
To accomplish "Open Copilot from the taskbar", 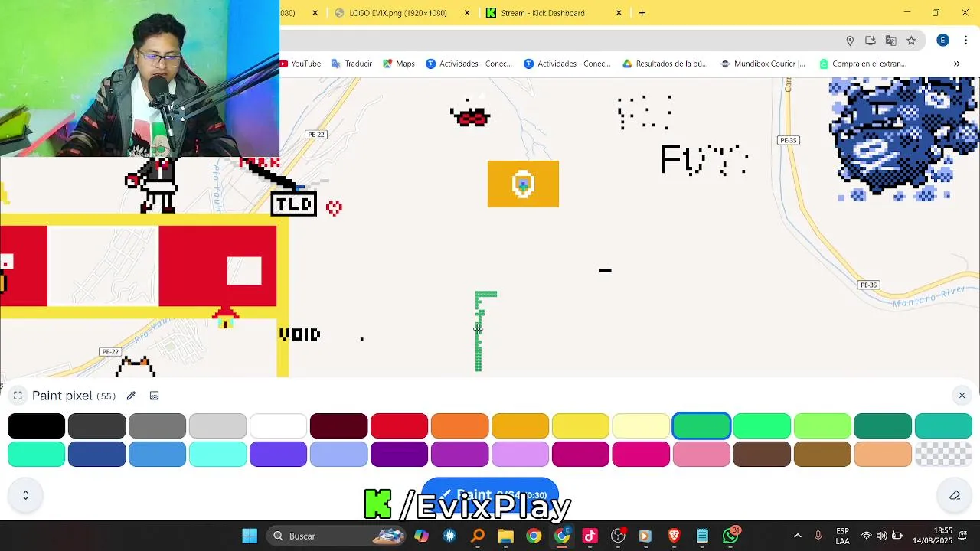I will 421,536.
